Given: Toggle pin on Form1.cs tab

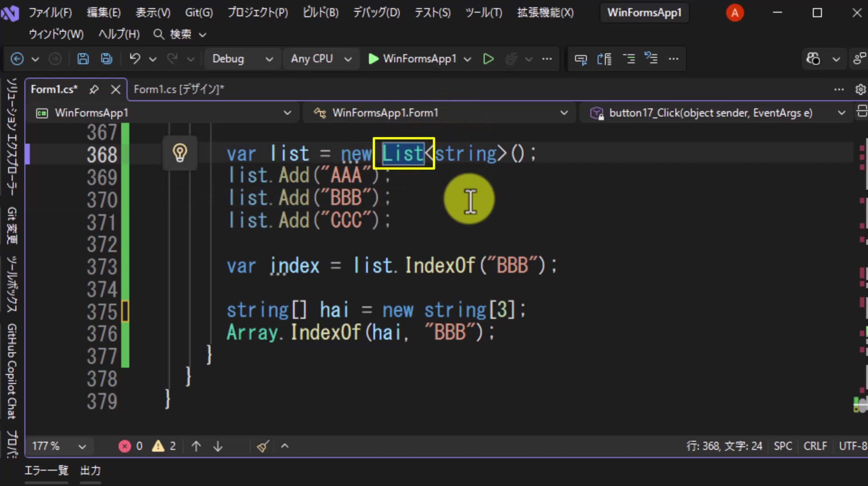Looking at the screenshot, I should pyautogui.click(x=94, y=89).
